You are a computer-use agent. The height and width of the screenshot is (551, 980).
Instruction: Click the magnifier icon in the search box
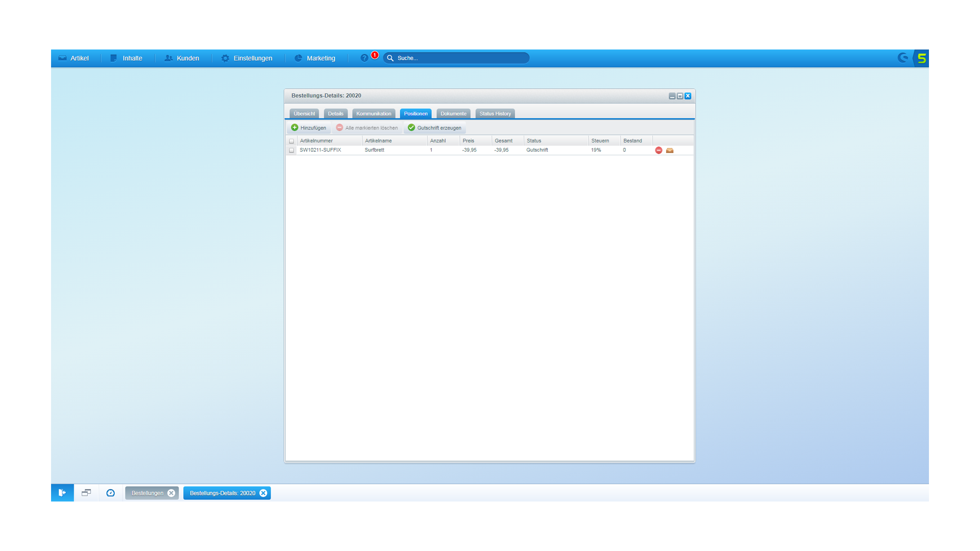coord(390,58)
